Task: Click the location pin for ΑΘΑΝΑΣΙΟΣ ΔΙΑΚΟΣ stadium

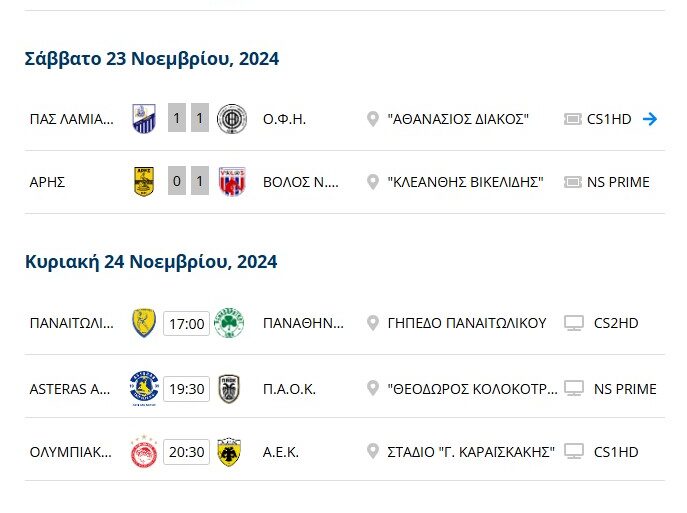Action: (373, 119)
